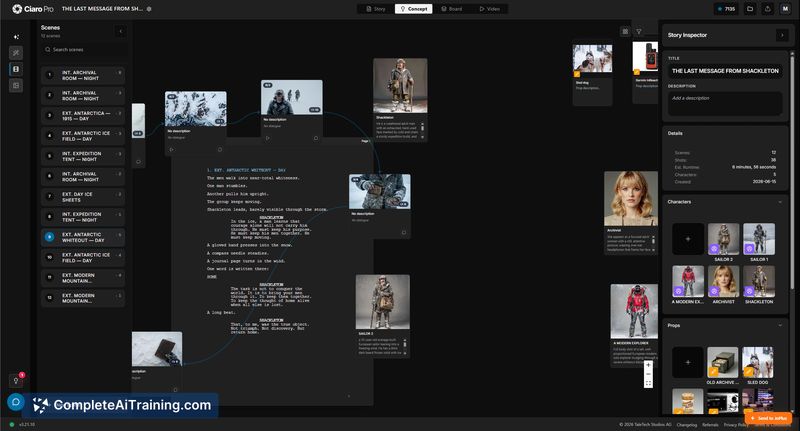Select the OLD ARCHIVE prop thumbnail
800x431 pixels.
(x=722, y=362)
